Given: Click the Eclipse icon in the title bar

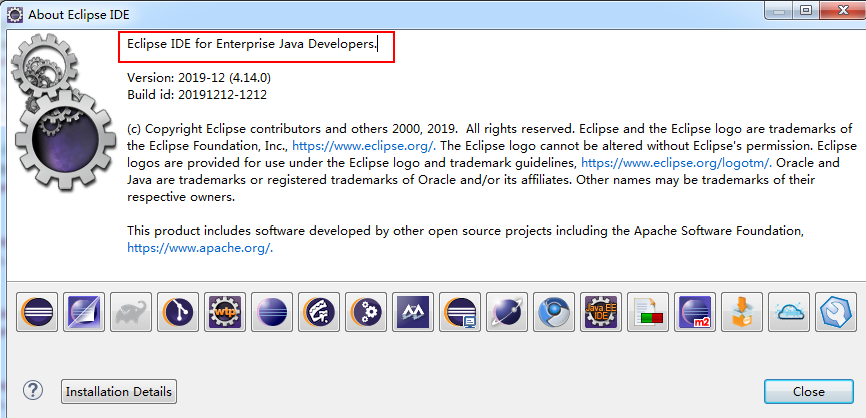Looking at the screenshot, I should [14, 13].
